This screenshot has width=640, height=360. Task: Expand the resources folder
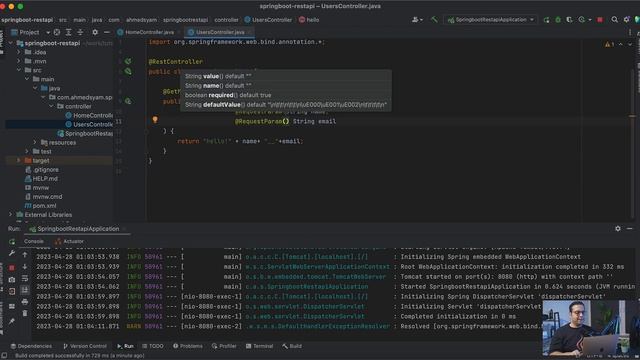(35, 142)
